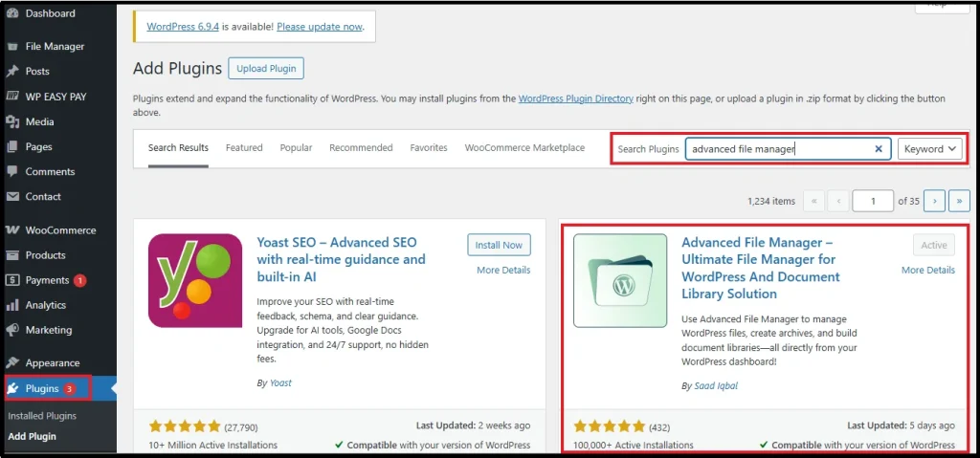980x458 pixels.
Task: Click the Posts pushpin icon
Action: coord(12,71)
